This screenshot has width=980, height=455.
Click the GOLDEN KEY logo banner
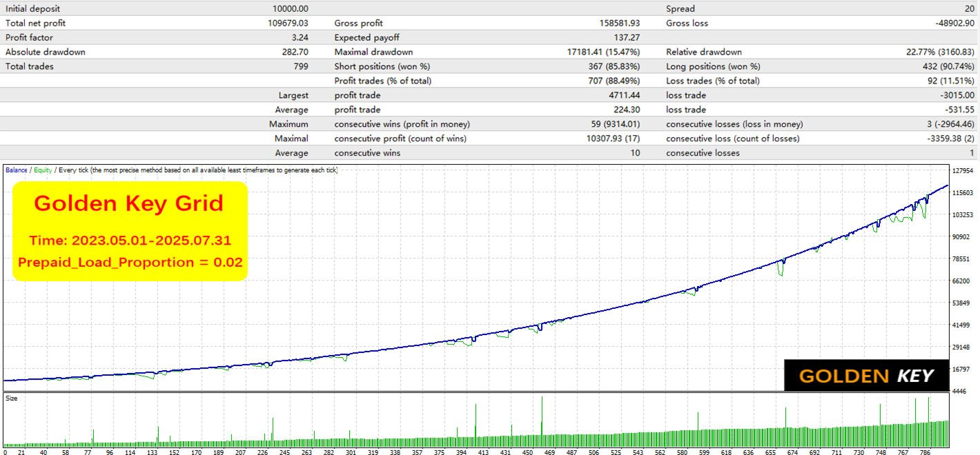coord(866,376)
